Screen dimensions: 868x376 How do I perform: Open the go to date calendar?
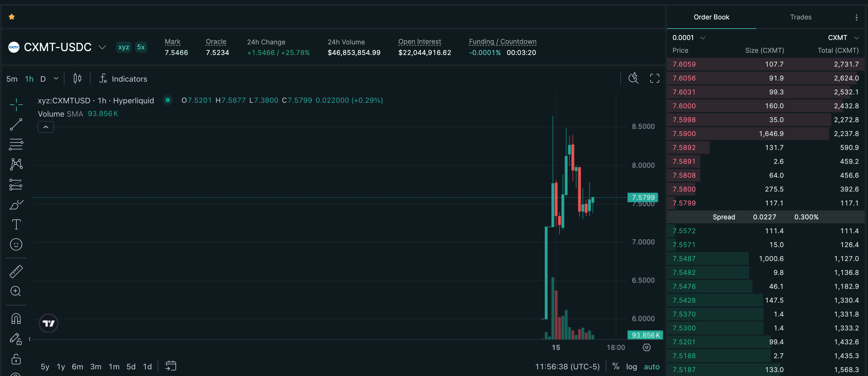[x=171, y=366]
